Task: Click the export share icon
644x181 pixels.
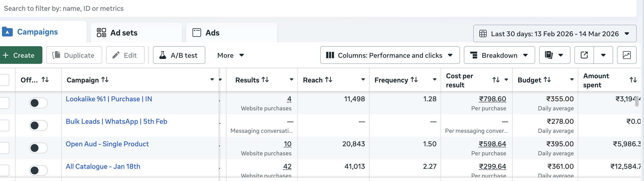Action: tap(584, 55)
